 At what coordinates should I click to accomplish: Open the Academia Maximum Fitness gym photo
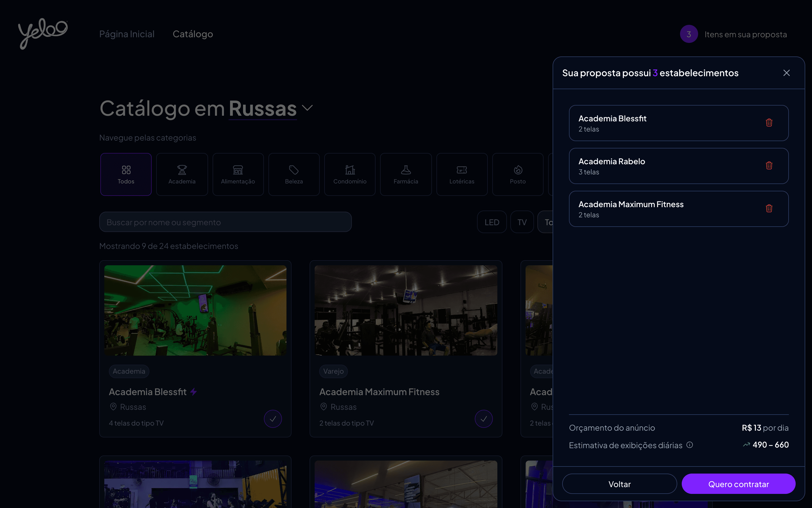(406, 310)
